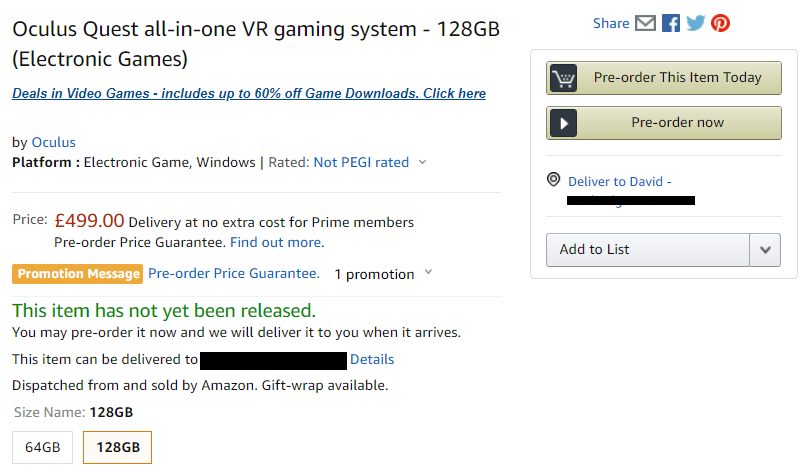This screenshot has width=800, height=474.
Task: Open the delivery Details link
Action: click(x=372, y=359)
